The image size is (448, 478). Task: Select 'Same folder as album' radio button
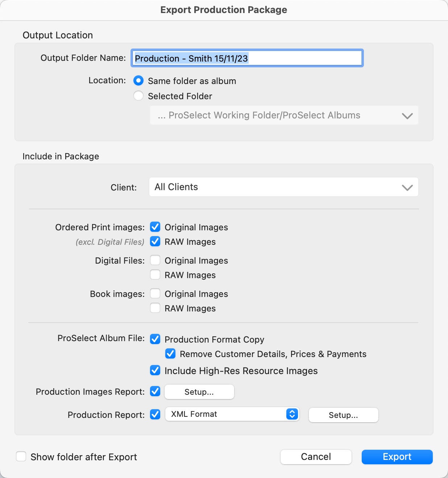(x=138, y=81)
